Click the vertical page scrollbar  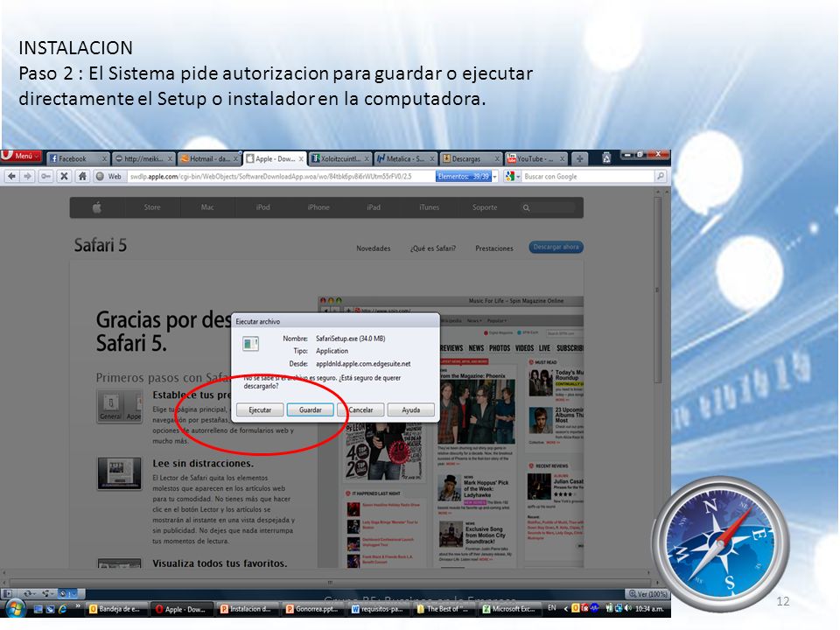point(658,290)
